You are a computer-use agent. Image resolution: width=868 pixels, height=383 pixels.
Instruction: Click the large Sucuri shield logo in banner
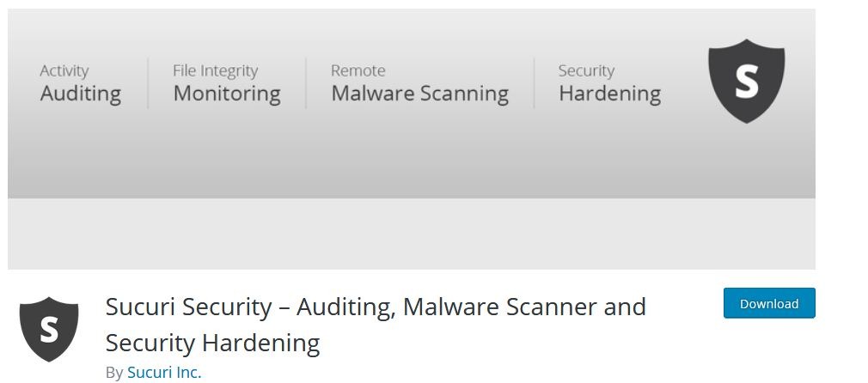coord(746,81)
